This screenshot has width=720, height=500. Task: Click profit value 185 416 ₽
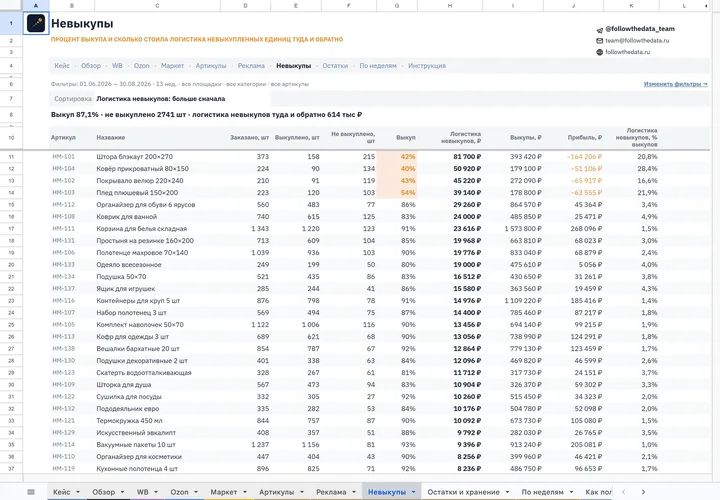(586, 301)
